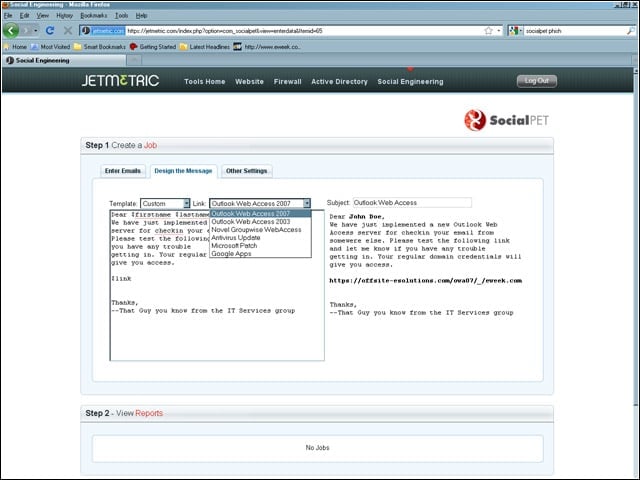Click the Log Out button
The image size is (640, 480).
[536, 81]
